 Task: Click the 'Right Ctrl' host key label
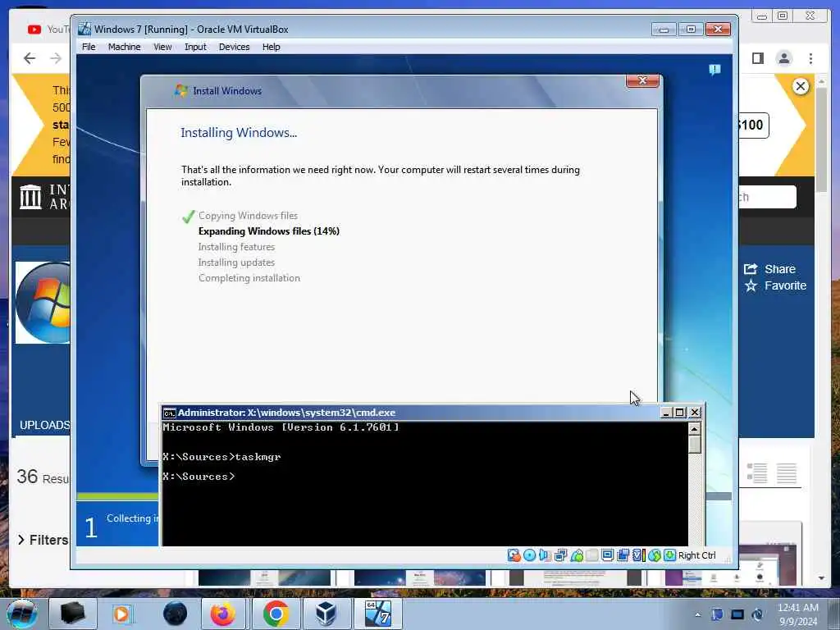pyautogui.click(x=696, y=555)
